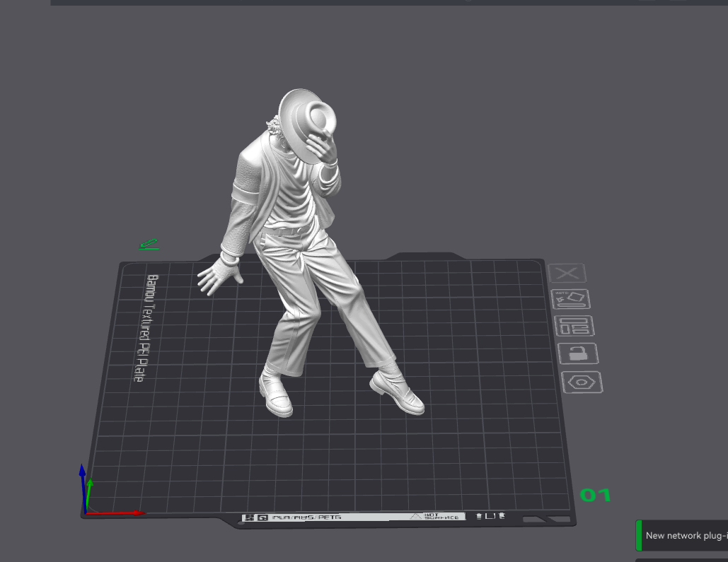The width and height of the screenshot is (728, 562).
Task: Click the 'New network plug-i' notification
Action: pos(681,536)
